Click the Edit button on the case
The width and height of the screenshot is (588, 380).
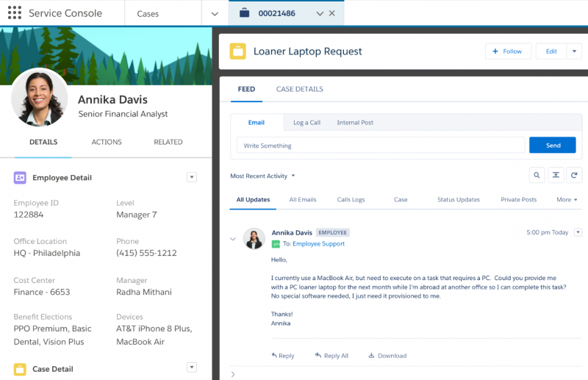pos(551,51)
